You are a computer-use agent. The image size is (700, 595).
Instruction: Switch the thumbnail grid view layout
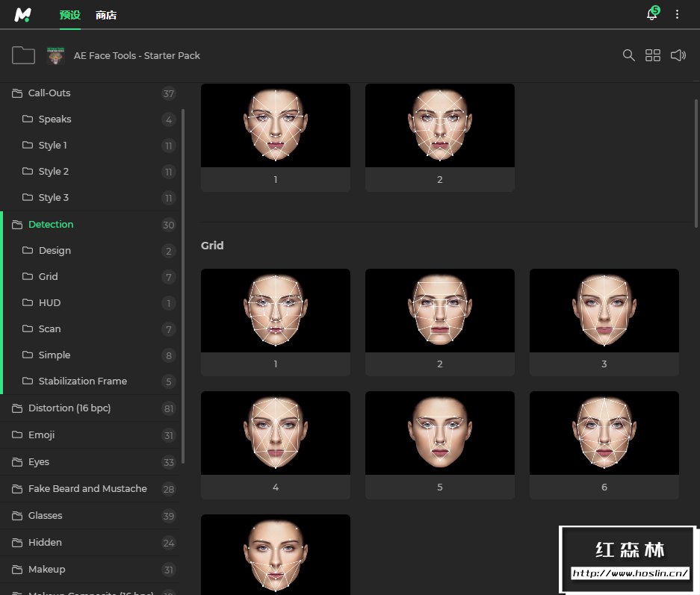[x=653, y=55]
